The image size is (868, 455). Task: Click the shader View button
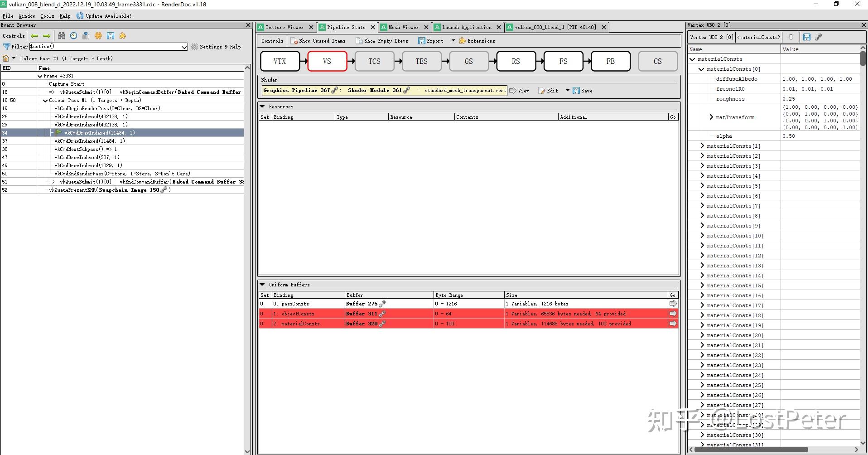pyautogui.click(x=519, y=91)
